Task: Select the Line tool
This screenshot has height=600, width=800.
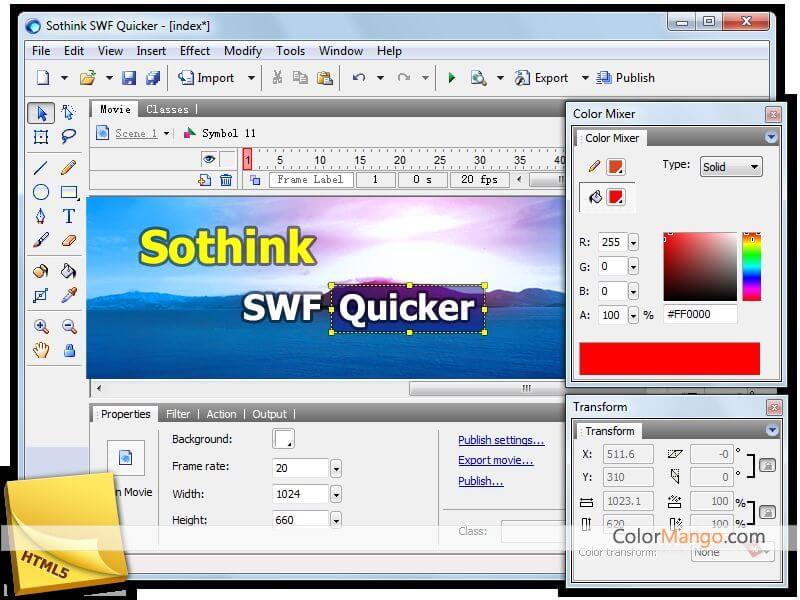Action: pos(41,167)
